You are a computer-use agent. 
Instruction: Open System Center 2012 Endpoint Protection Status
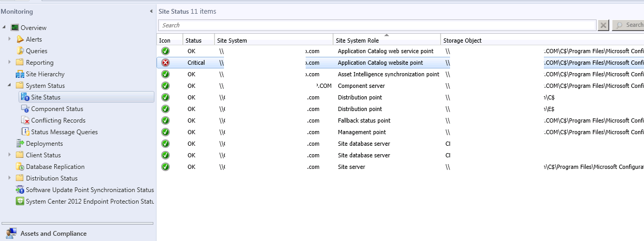tap(90, 202)
